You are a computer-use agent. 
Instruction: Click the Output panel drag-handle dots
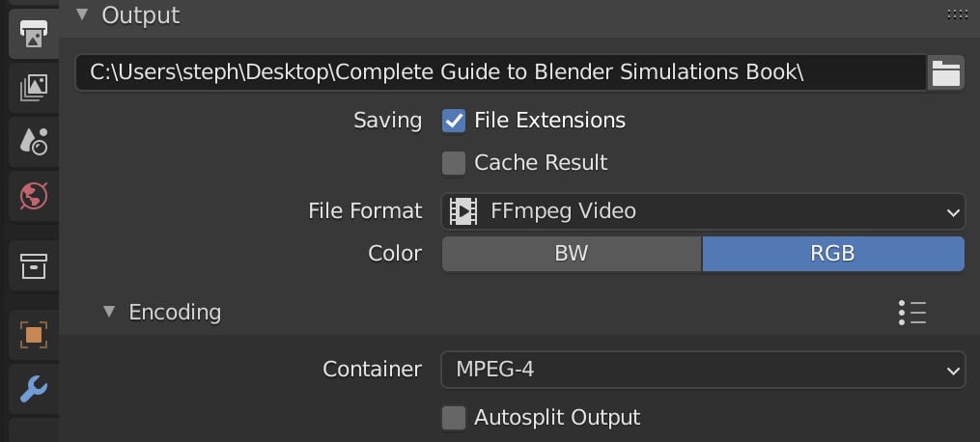957,15
